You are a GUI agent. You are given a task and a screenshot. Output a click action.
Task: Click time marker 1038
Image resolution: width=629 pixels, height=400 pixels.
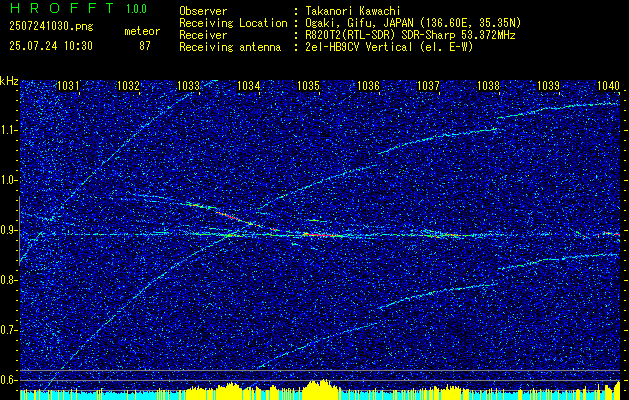489,85
